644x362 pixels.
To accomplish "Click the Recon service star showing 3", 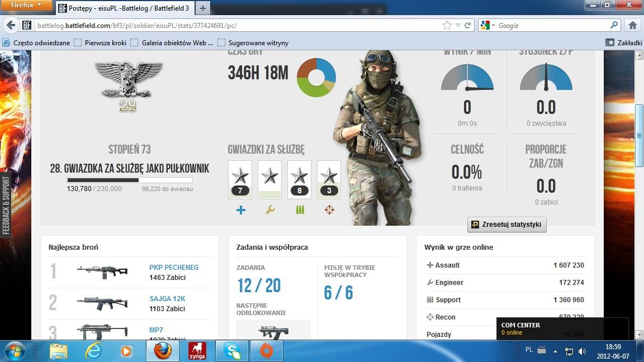I will [x=329, y=180].
